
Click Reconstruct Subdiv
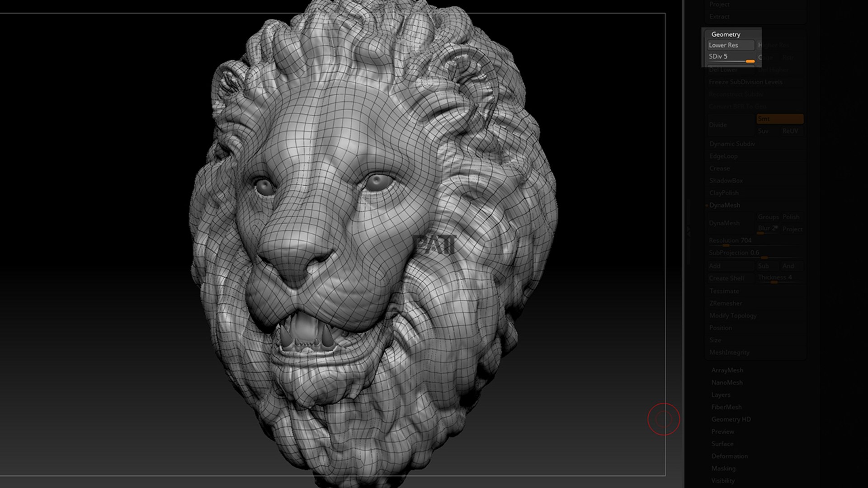[x=755, y=94]
